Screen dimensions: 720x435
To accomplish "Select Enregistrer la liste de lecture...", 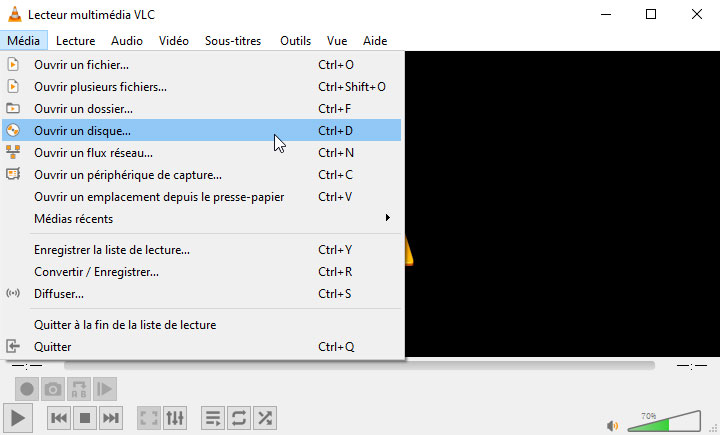I will [202, 249].
